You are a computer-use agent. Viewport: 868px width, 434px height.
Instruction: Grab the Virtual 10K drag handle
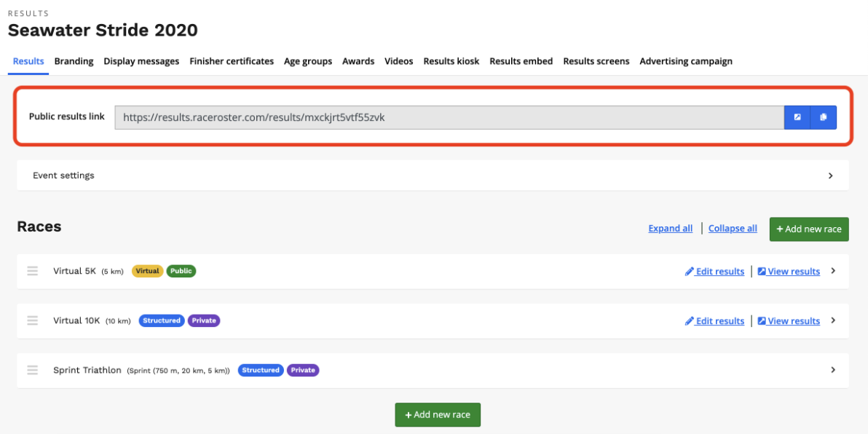coord(33,320)
